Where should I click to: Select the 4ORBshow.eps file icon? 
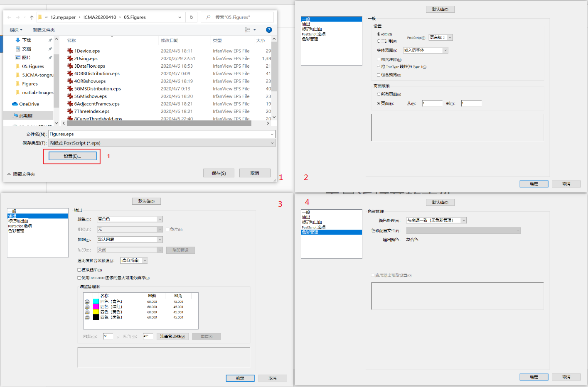(x=70, y=81)
